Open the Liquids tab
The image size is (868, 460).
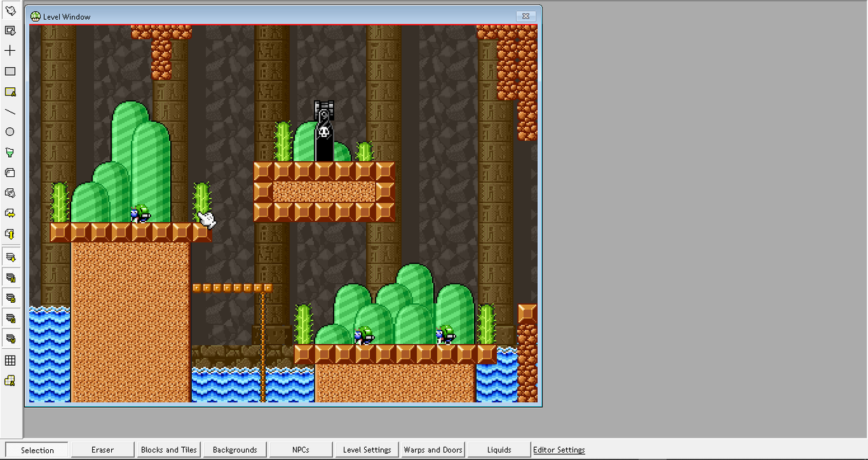pyautogui.click(x=499, y=449)
